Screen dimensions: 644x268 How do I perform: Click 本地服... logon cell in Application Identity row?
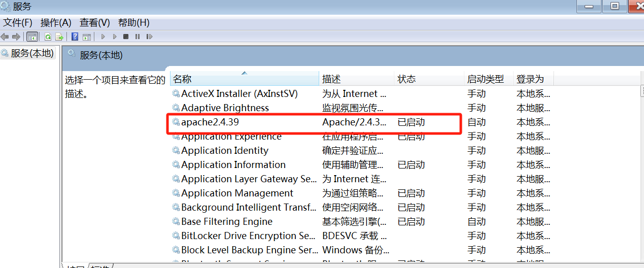pos(533,150)
